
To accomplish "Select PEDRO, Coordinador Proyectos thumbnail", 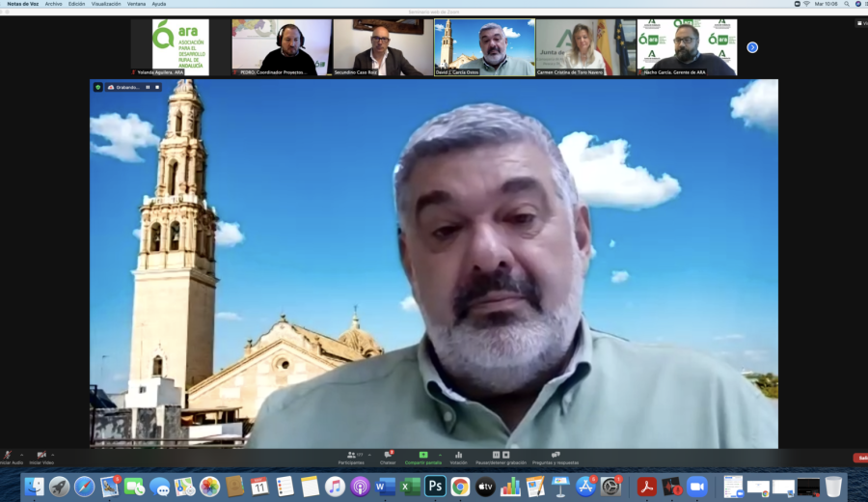I will pyautogui.click(x=282, y=47).
